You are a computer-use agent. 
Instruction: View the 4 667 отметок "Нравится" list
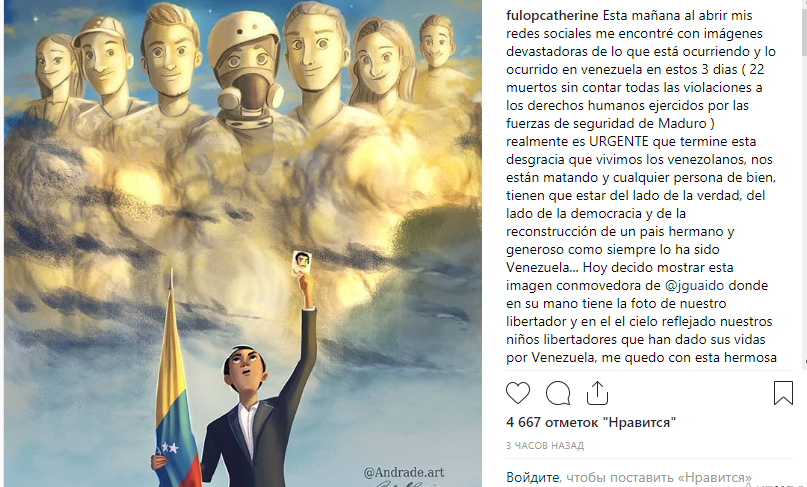[x=591, y=423]
